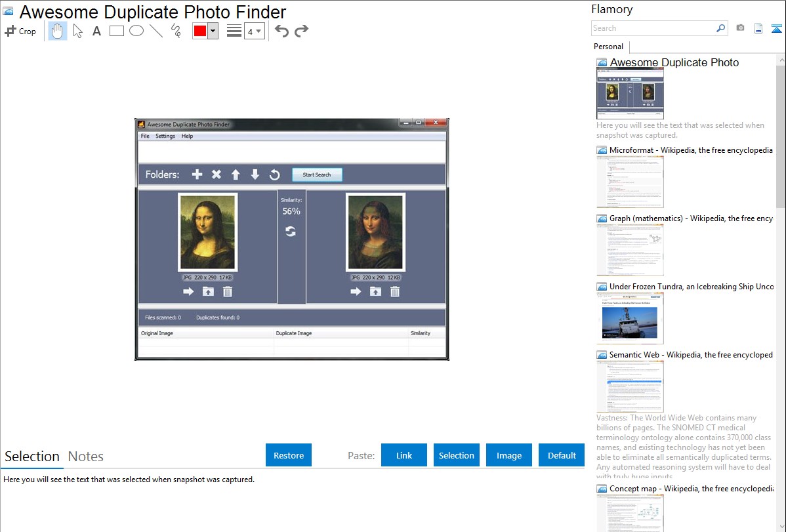Redo the last undone annotation
The image size is (786, 532).
(x=301, y=31)
